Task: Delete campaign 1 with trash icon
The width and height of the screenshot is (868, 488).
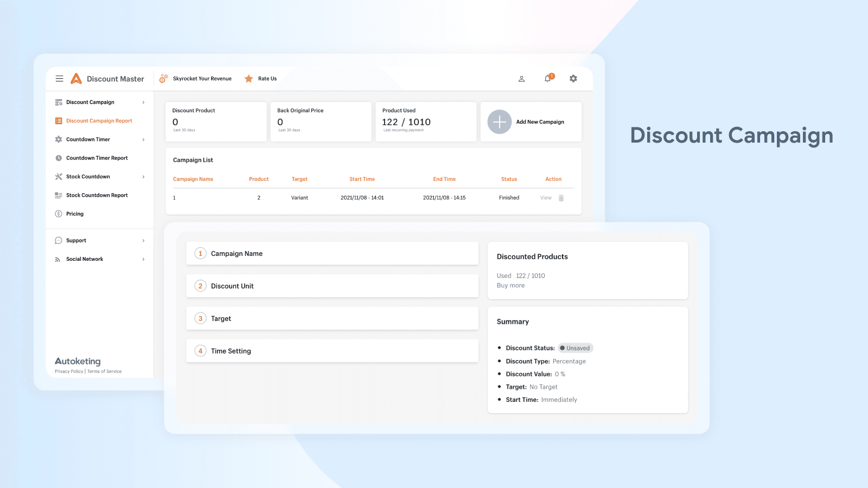Action: pyautogui.click(x=561, y=198)
